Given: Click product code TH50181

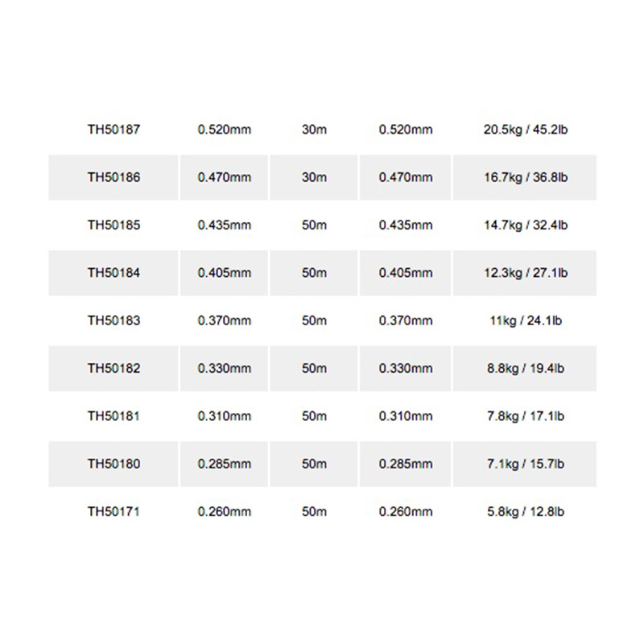Looking at the screenshot, I should [x=114, y=416].
